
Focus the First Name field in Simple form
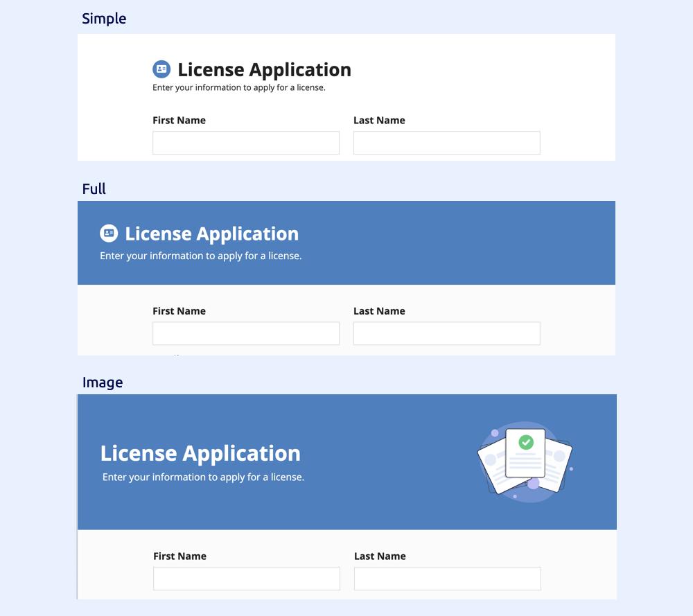(246, 143)
